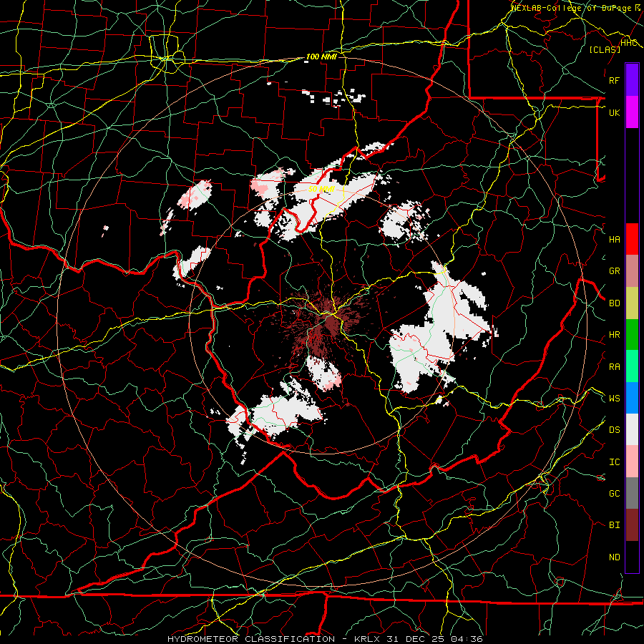Click the IC legend label

(614, 462)
